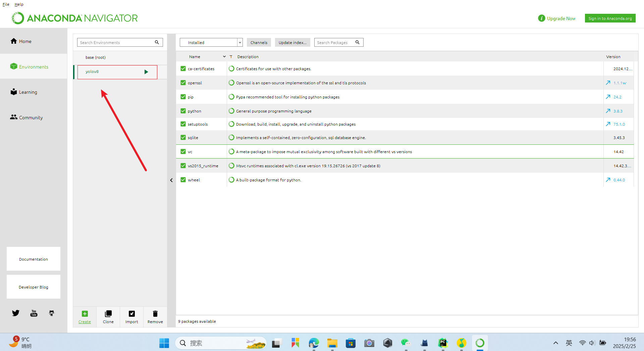Click the ca-certificates package type circle icon

click(231, 69)
